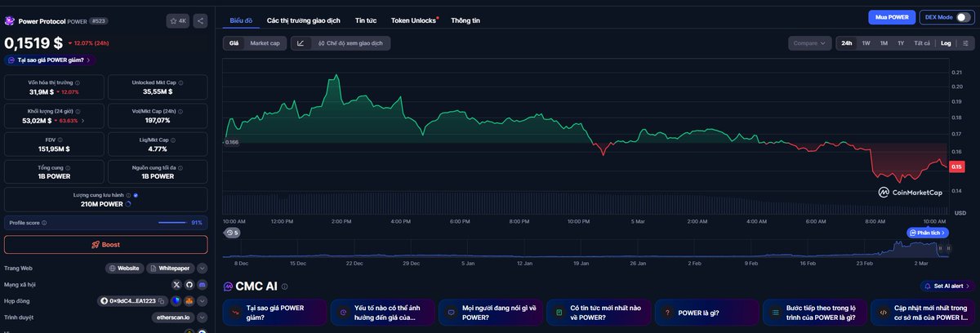Open the Website link
This screenshot has width=980, height=333.
[124, 268]
